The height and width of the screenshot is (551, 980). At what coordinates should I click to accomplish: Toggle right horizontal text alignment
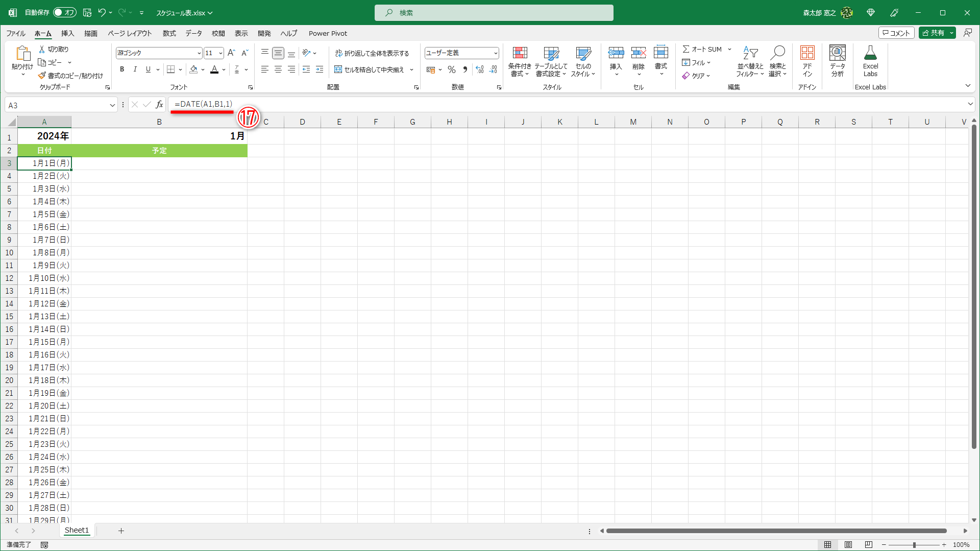[x=291, y=69]
